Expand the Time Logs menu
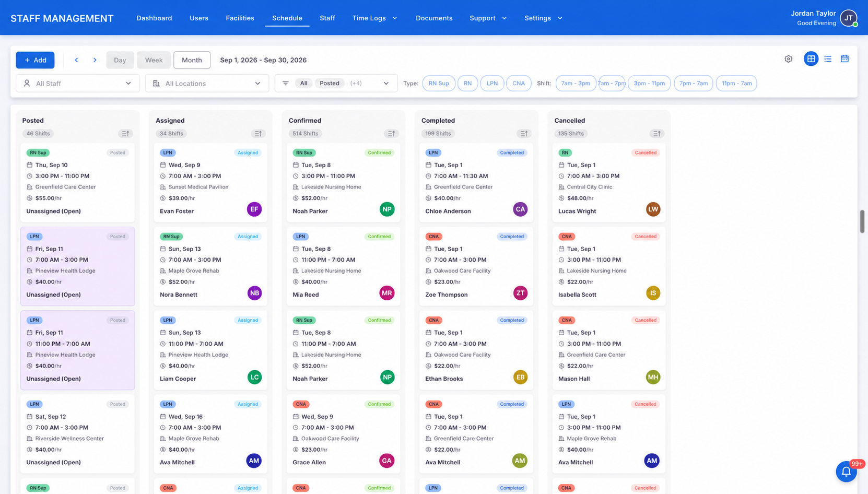The image size is (868, 494). (x=374, y=18)
